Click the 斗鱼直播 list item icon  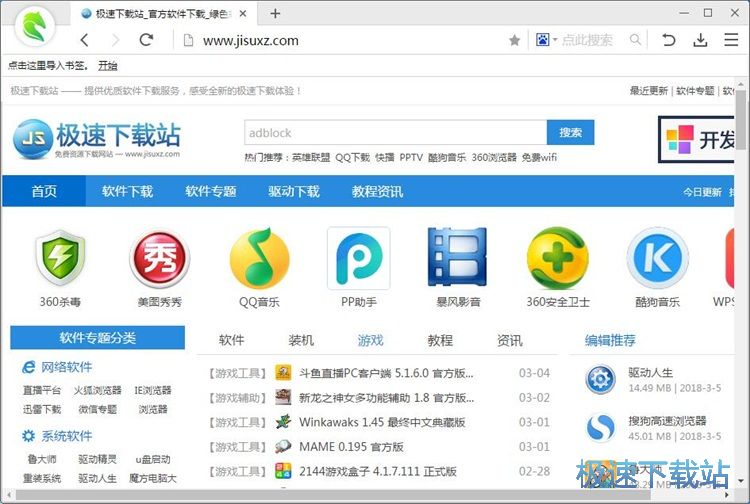point(283,373)
